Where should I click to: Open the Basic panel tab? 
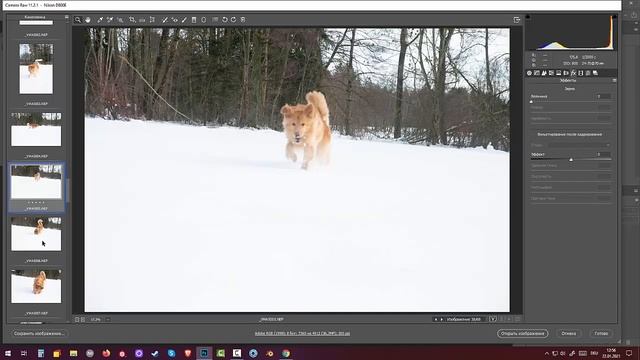pyautogui.click(x=529, y=73)
